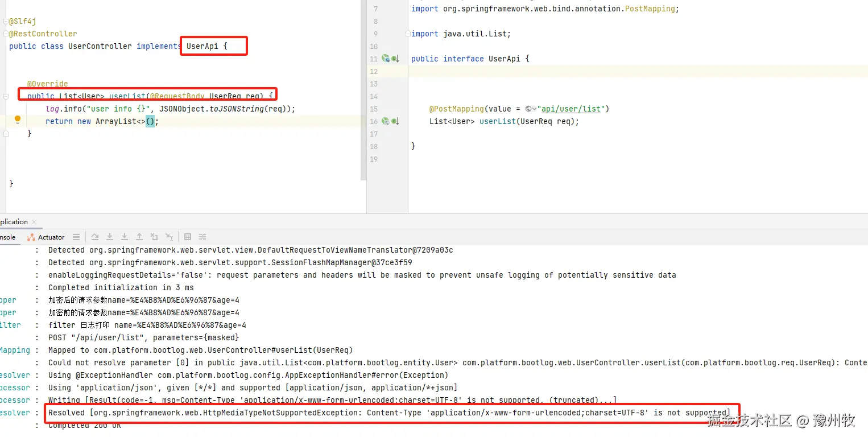The height and width of the screenshot is (441, 868).
Task: Click the @Override annotation
Action: pyautogui.click(x=48, y=84)
